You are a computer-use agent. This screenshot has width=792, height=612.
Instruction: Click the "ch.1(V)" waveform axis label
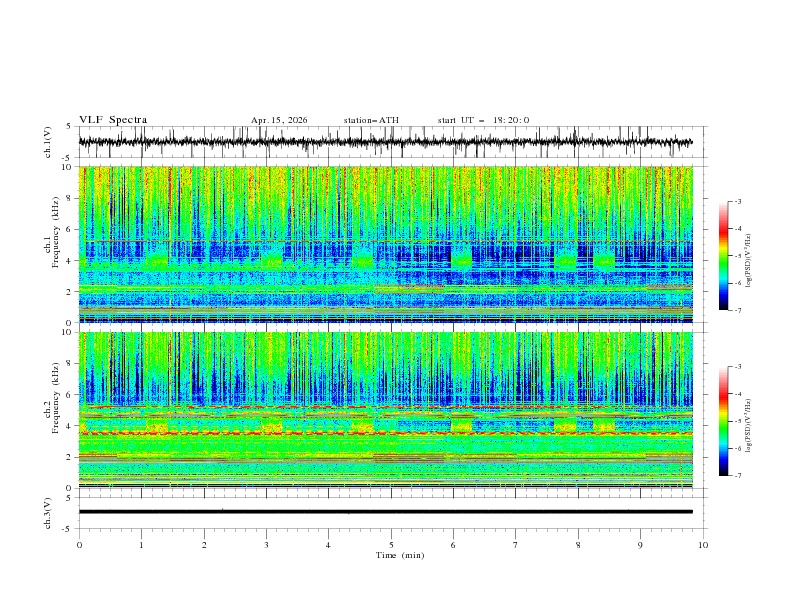48,142
